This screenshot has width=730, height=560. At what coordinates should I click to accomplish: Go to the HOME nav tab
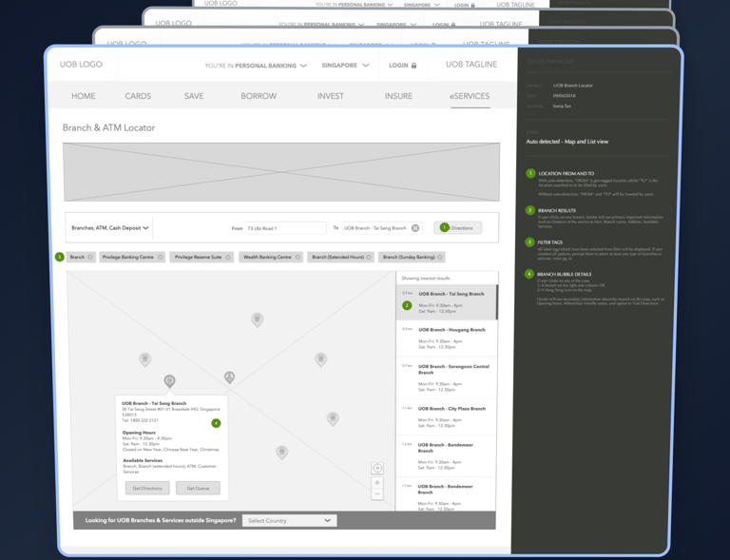84,96
